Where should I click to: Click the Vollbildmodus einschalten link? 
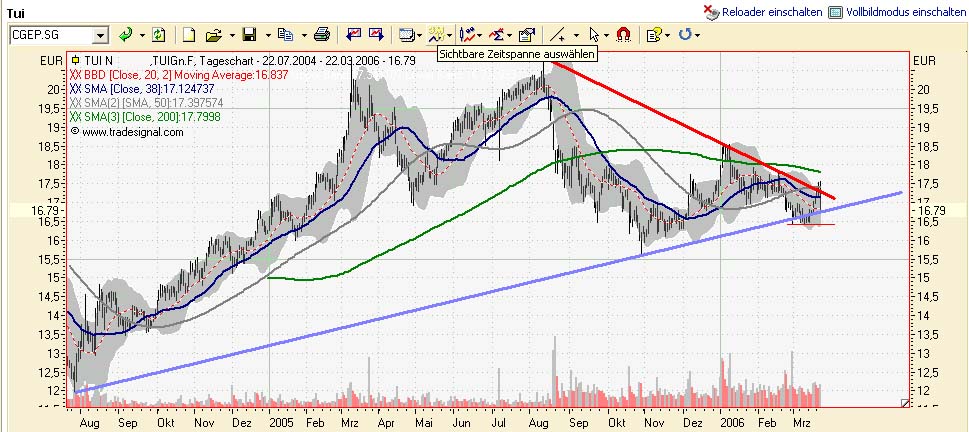[x=905, y=12]
